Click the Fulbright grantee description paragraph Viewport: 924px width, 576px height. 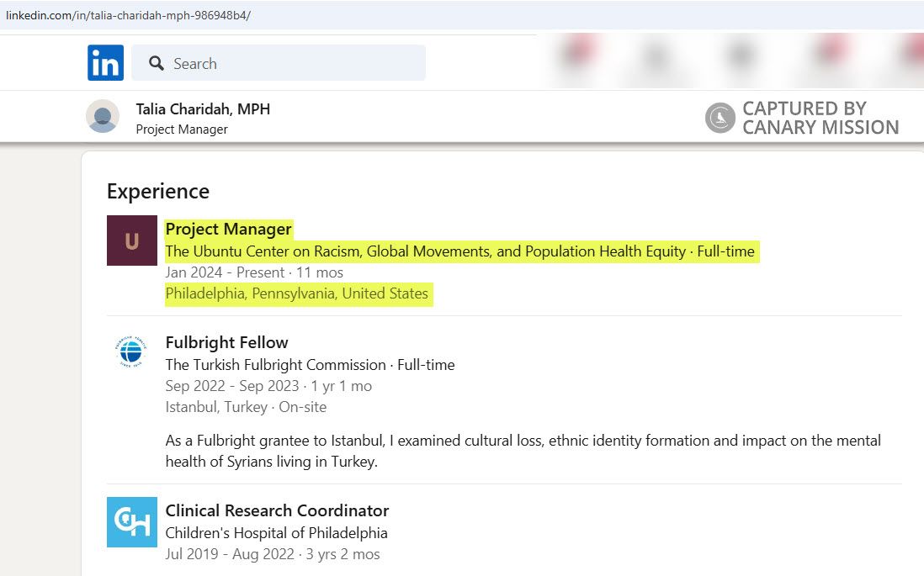522,452
